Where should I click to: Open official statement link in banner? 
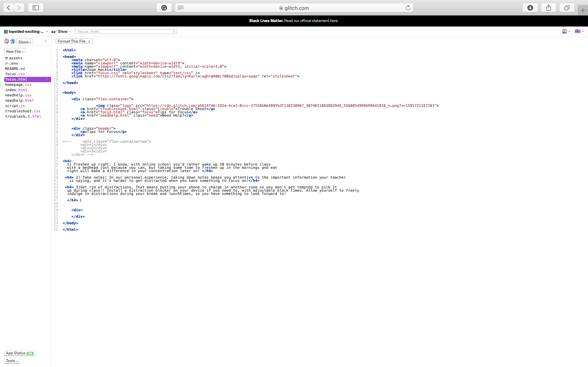point(311,21)
